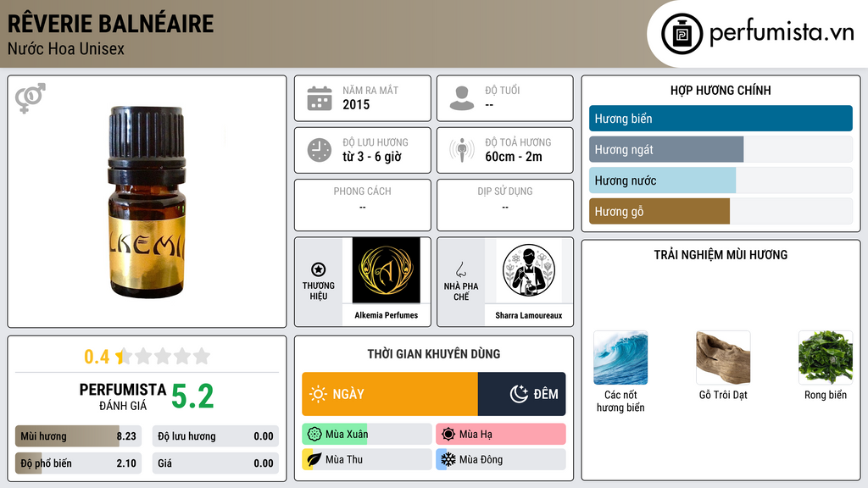Click the perfumista.vn bottle logo icon
The height and width of the screenshot is (488, 868).
(682, 34)
